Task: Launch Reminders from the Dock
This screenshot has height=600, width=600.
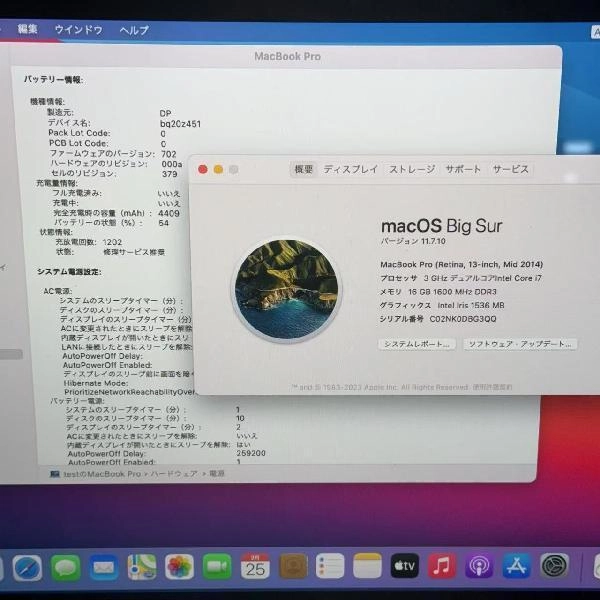Action: 330,566
